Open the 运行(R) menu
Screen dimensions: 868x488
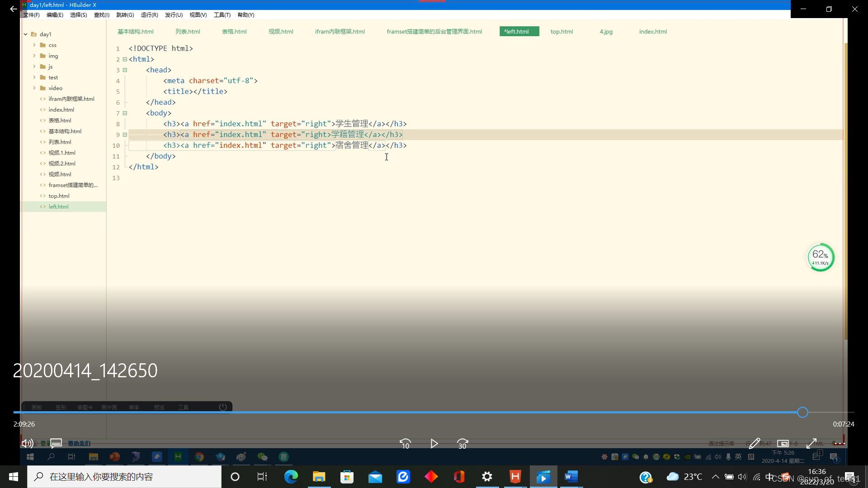coord(149,15)
